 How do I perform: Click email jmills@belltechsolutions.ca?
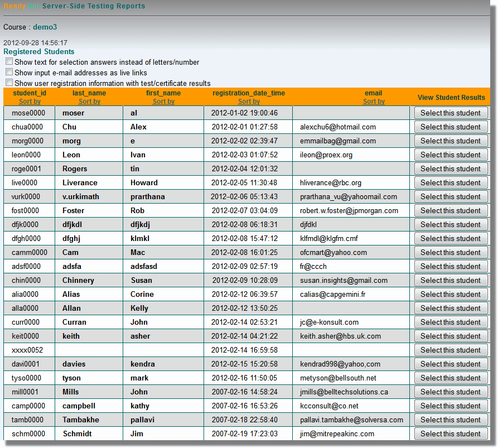pyautogui.click(x=344, y=392)
